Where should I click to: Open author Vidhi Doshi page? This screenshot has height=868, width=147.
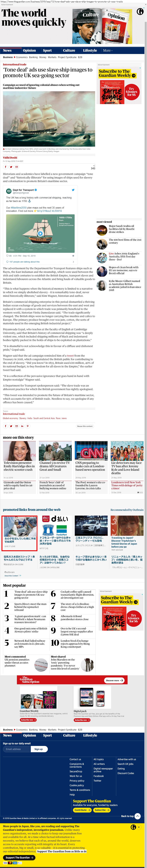tap(10, 158)
